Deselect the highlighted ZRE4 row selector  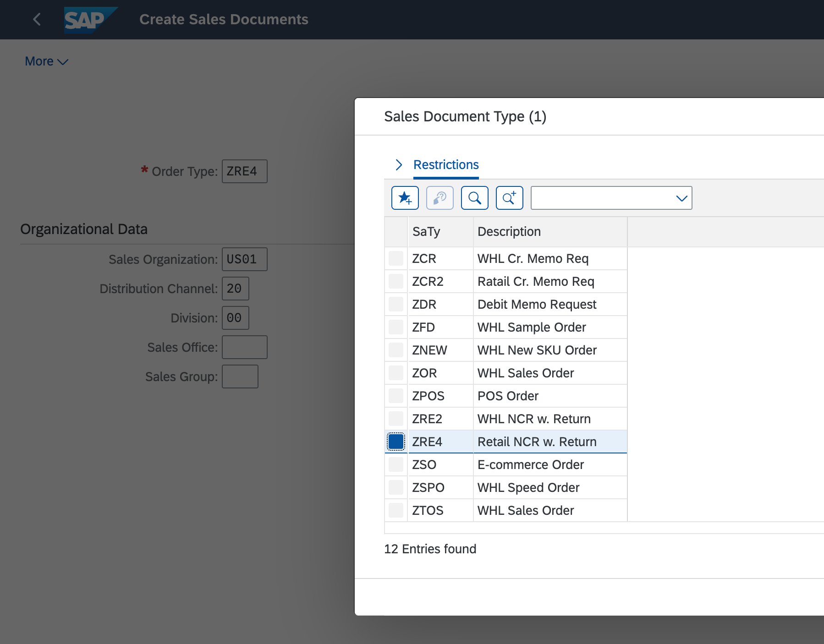click(396, 442)
